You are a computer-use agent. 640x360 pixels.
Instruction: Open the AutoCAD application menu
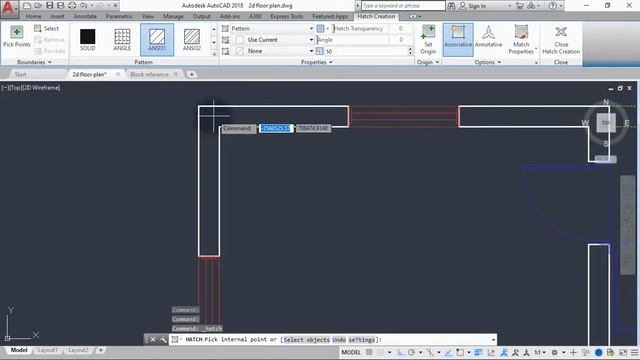[8, 9]
